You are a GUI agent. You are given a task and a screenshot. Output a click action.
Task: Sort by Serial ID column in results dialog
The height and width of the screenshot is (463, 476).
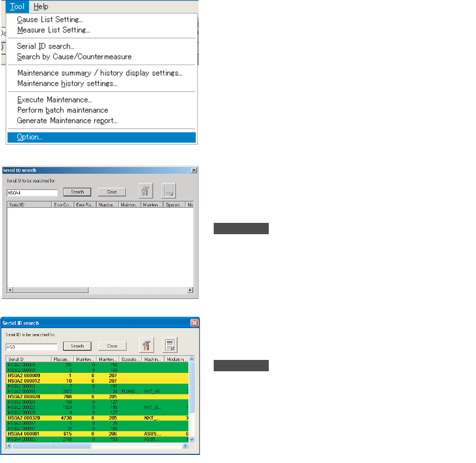click(29, 359)
